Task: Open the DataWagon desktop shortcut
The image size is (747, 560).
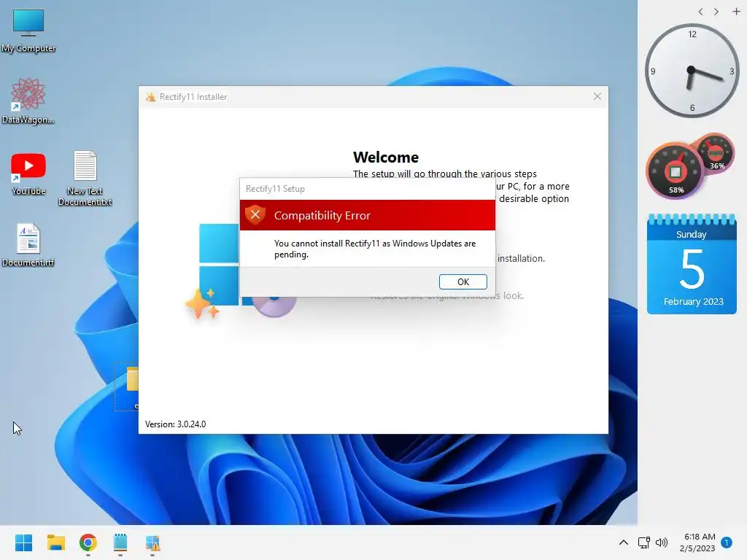Action: [x=28, y=101]
